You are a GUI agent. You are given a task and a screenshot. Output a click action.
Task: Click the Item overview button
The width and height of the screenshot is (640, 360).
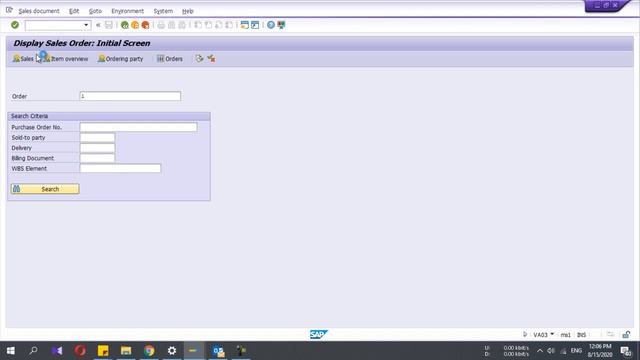65,59
